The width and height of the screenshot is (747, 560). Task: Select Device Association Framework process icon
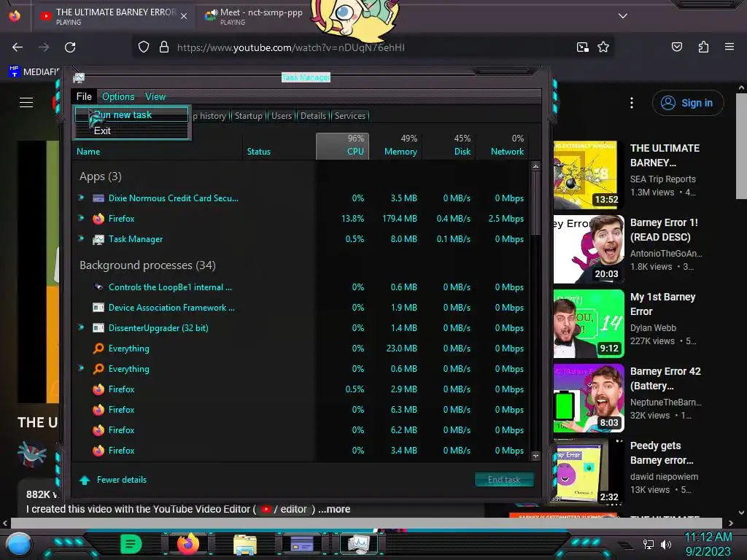[98, 308]
